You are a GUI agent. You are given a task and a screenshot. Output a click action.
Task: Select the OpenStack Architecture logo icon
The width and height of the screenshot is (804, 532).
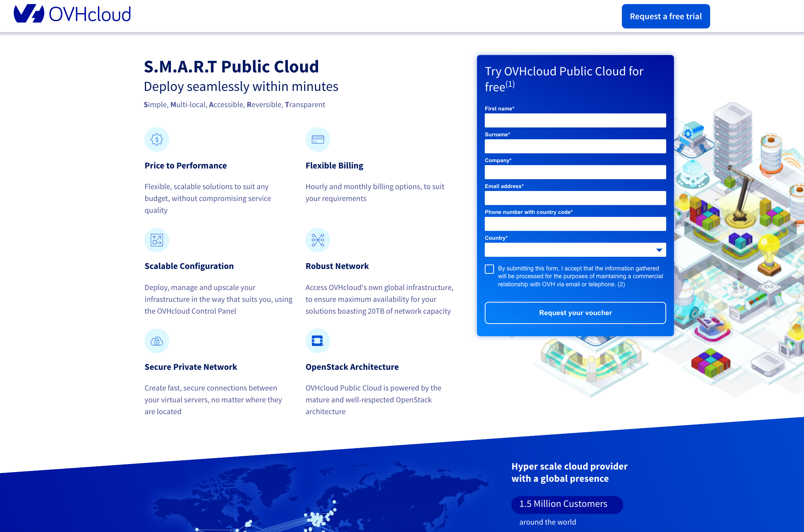[318, 341]
